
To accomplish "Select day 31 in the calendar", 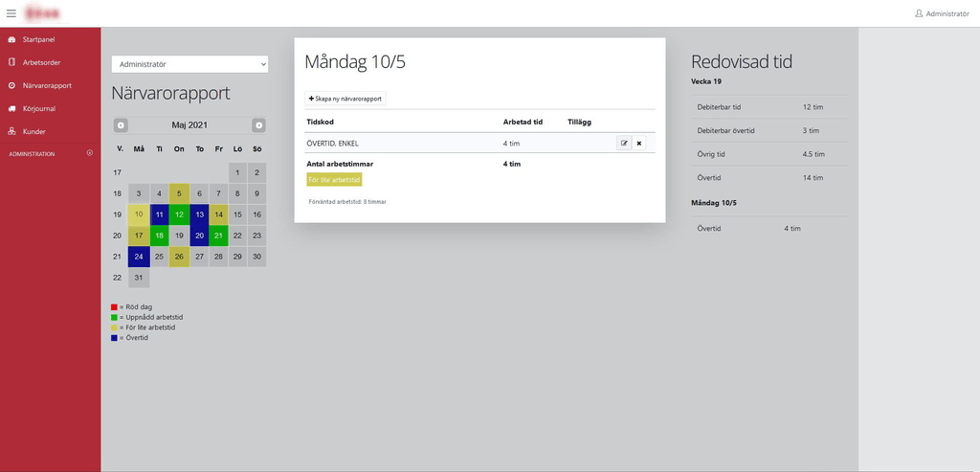I will click(x=139, y=278).
